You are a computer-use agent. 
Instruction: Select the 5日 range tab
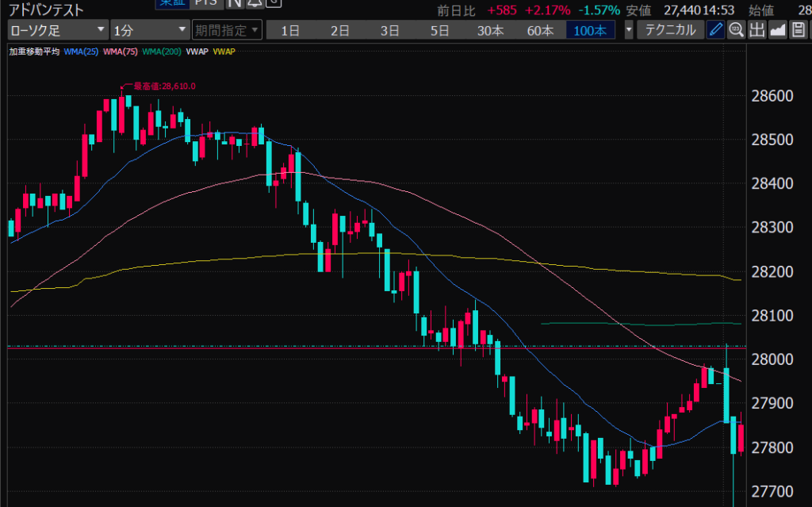click(x=439, y=31)
